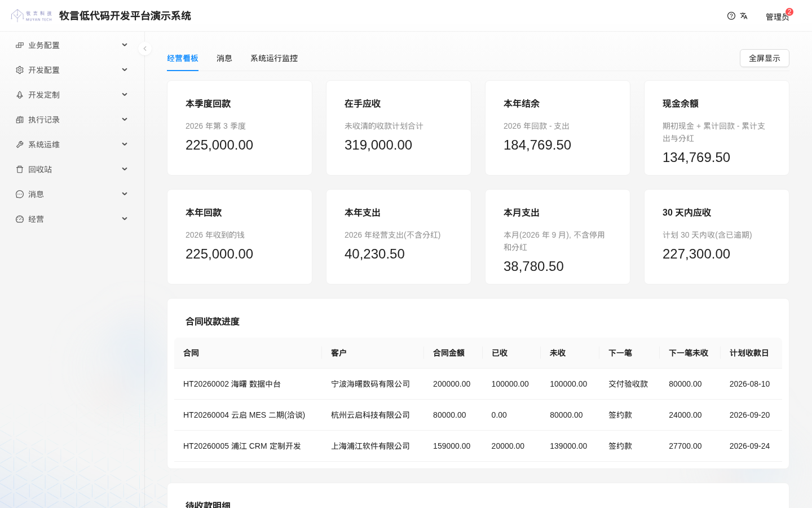Open the 管理员 user menu
This screenshot has width=812, height=508.
tap(777, 17)
